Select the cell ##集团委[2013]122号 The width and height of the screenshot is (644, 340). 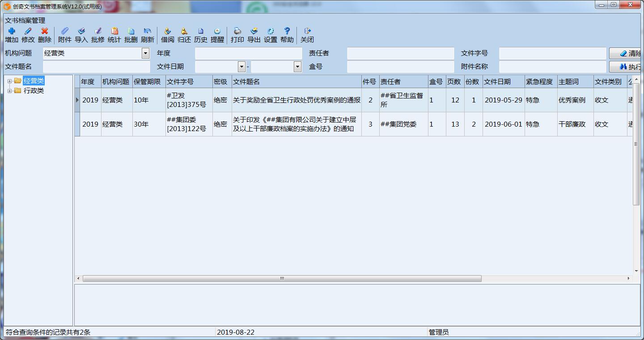pos(189,124)
